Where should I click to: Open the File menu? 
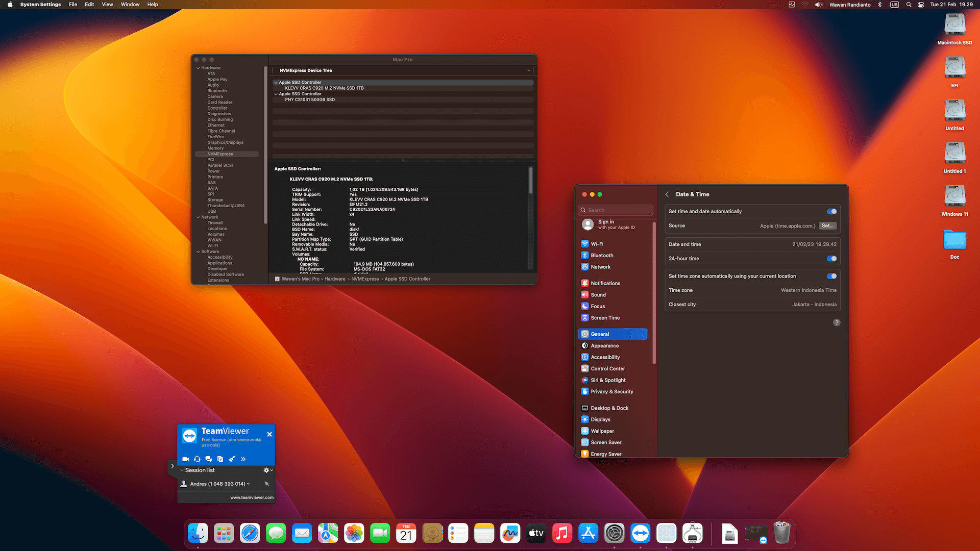(x=73, y=5)
